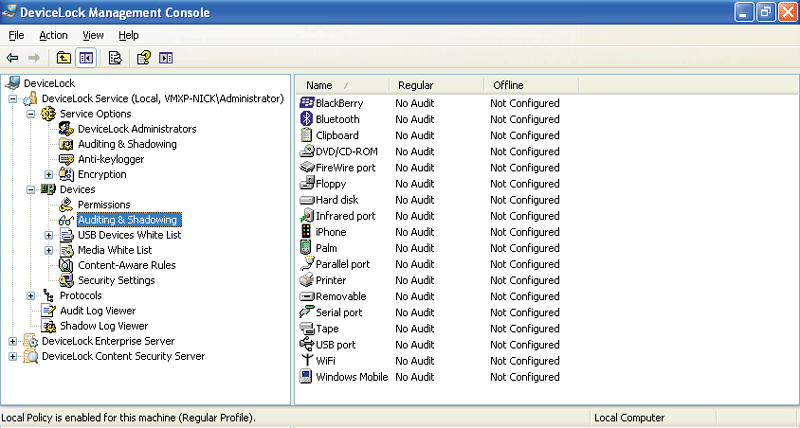
Task: Open the View menu
Action: 93,35
